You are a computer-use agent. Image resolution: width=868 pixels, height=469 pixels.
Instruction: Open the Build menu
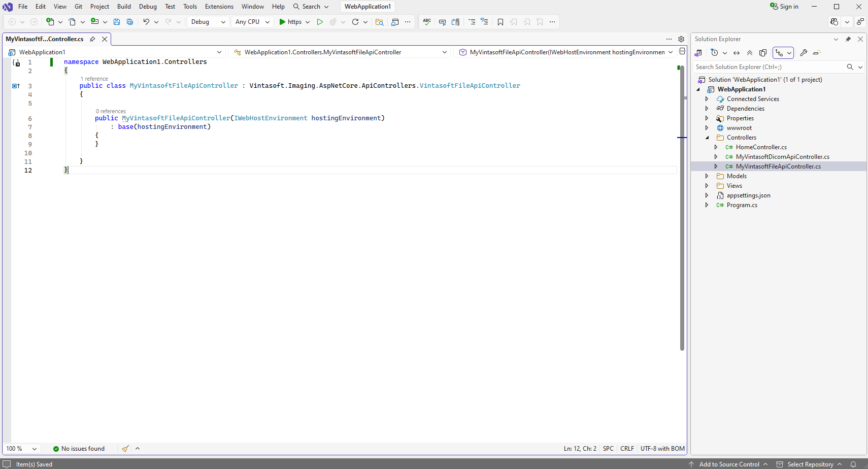click(124, 7)
